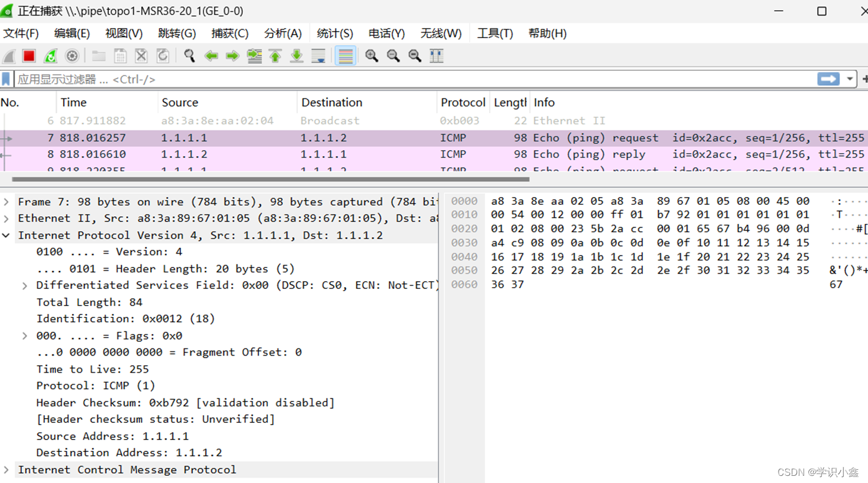Click the filter bookmark icon
The height and width of the screenshot is (483, 868).
click(x=7, y=79)
